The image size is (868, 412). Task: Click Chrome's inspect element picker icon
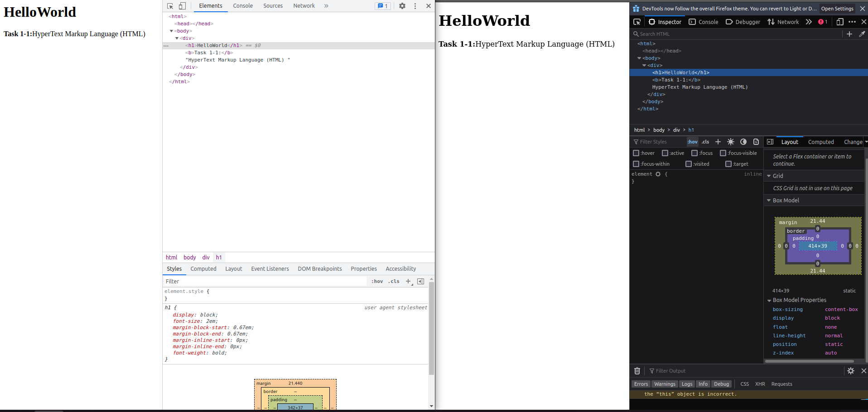click(x=170, y=6)
